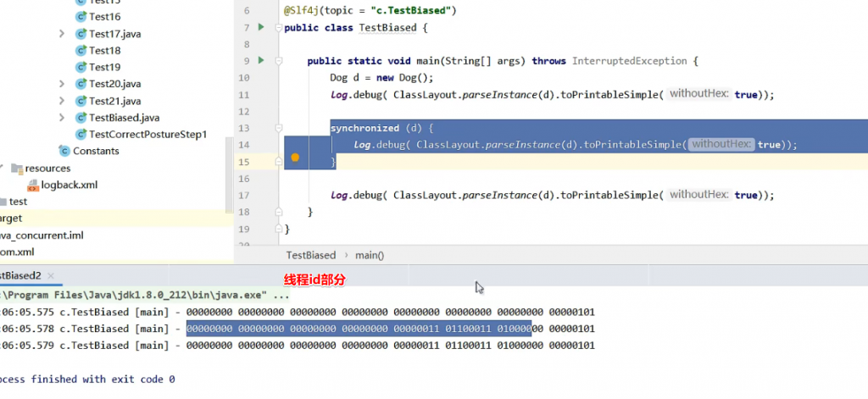Click the TestBiased breadcrumb item
The width and height of the screenshot is (868, 399).
pos(310,255)
